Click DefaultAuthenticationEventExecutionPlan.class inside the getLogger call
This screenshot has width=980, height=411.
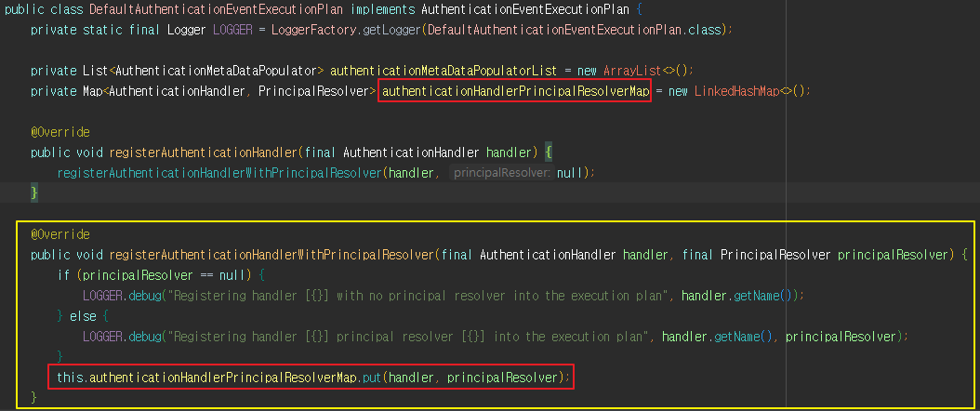pos(574,30)
